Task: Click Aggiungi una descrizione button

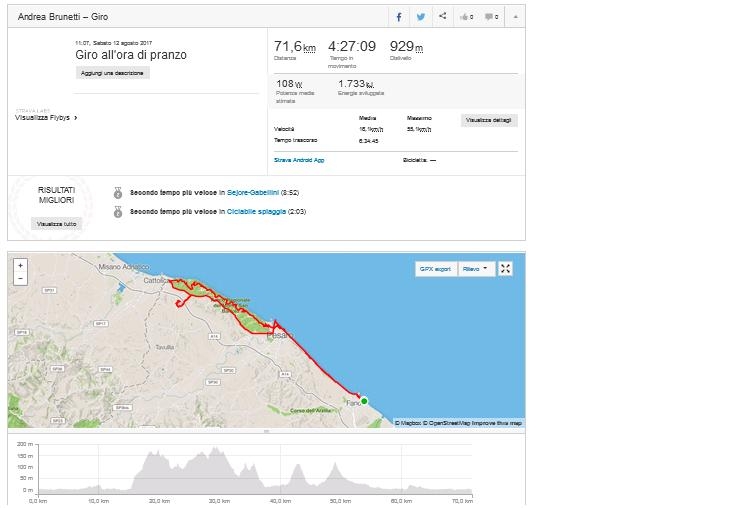Action: [112, 73]
